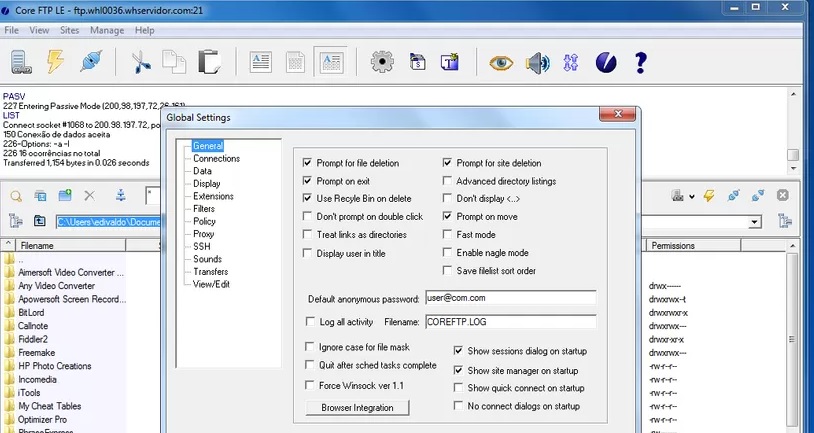Open the Site Manager toolbar icon
This screenshot has width=814, height=433.
[x=21, y=62]
